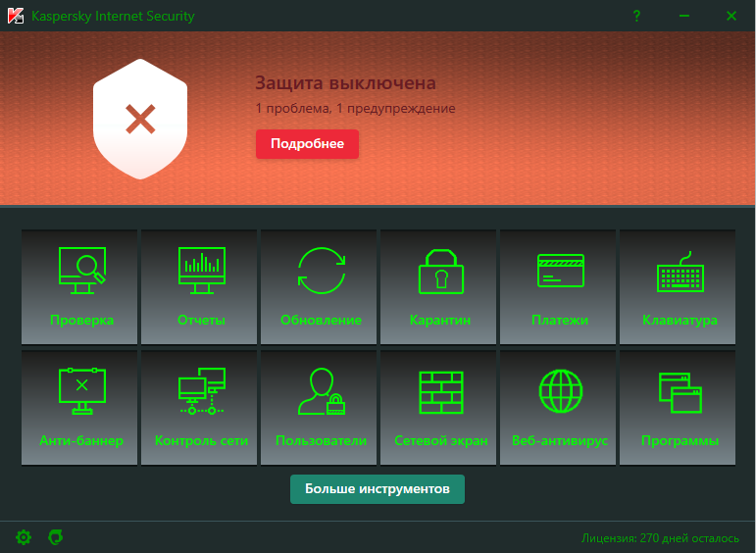Click the "Защита выключена" status heading

[x=345, y=83]
